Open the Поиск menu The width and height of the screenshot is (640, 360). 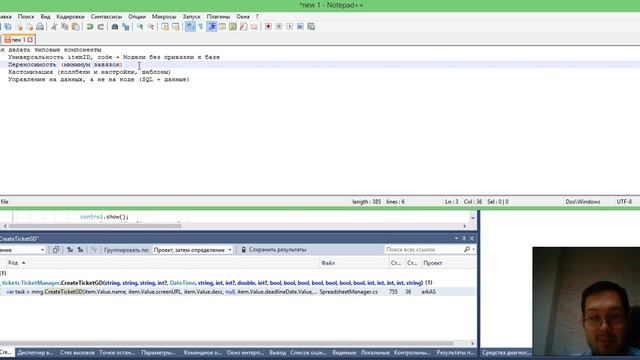[26, 17]
